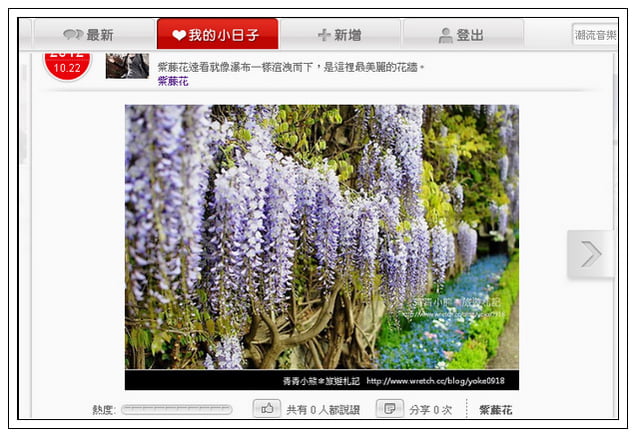
Task: Click the wretch.cc blog URL caption
Action: click(x=435, y=381)
